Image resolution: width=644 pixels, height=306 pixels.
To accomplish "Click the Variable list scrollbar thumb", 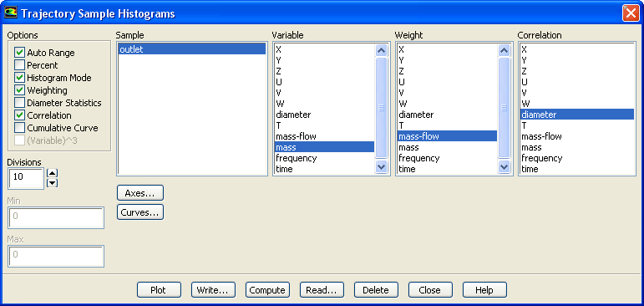I will 382,108.
